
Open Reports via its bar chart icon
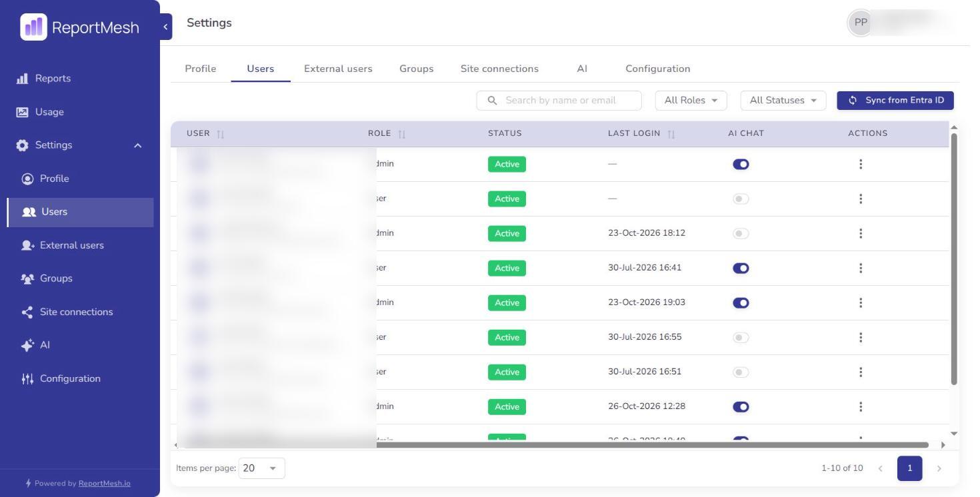[x=22, y=79]
